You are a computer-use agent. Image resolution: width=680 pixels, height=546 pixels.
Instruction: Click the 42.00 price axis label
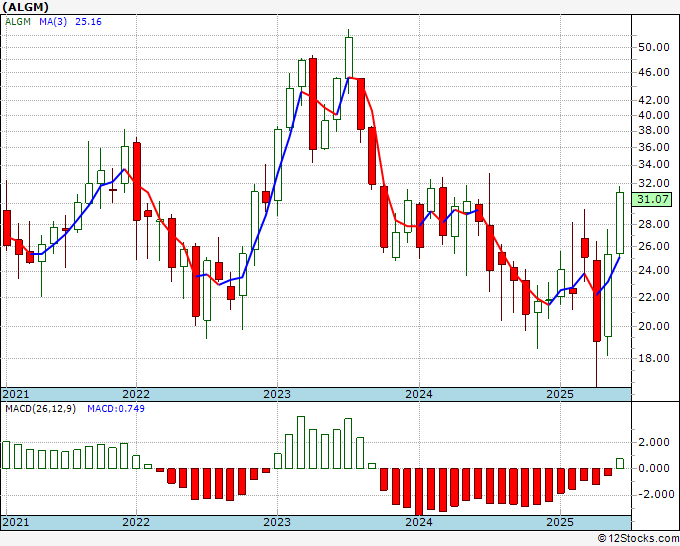pyautogui.click(x=654, y=100)
